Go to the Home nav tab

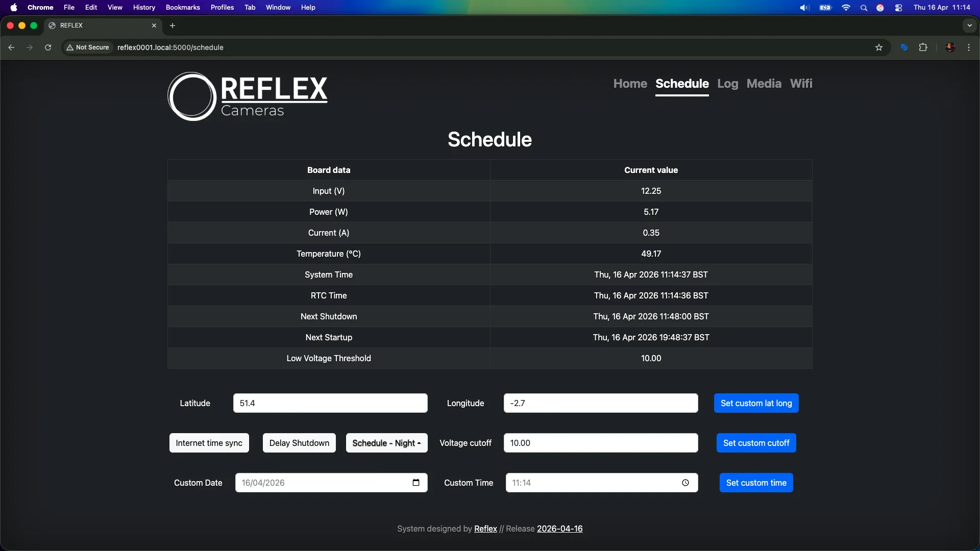click(x=630, y=84)
